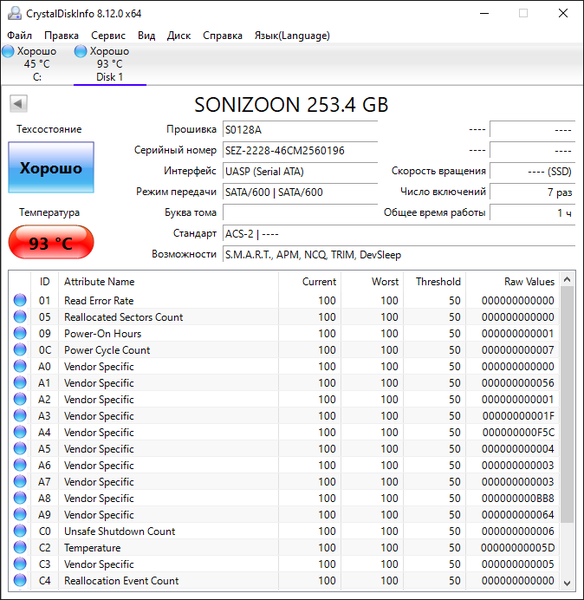The width and height of the screenshot is (584, 600).
Task: Click the blue Хорошо health status button
Action: click(51, 167)
